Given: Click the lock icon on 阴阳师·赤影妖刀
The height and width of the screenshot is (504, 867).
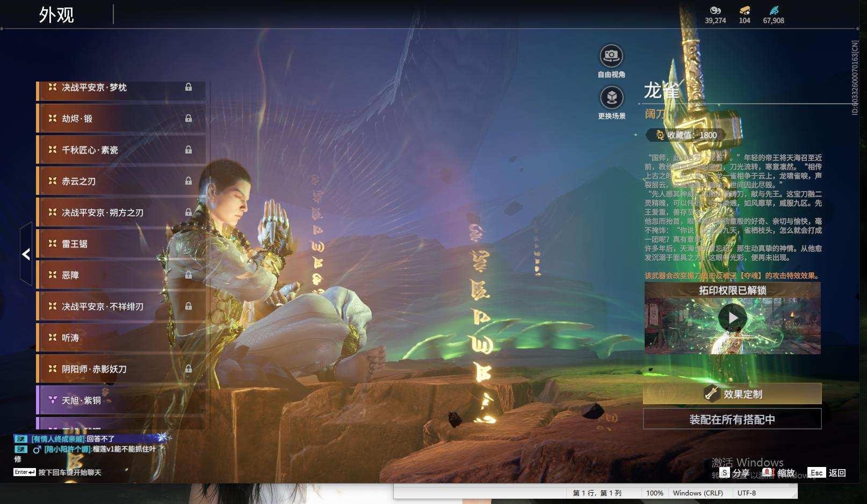Looking at the screenshot, I should (x=189, y=369).
